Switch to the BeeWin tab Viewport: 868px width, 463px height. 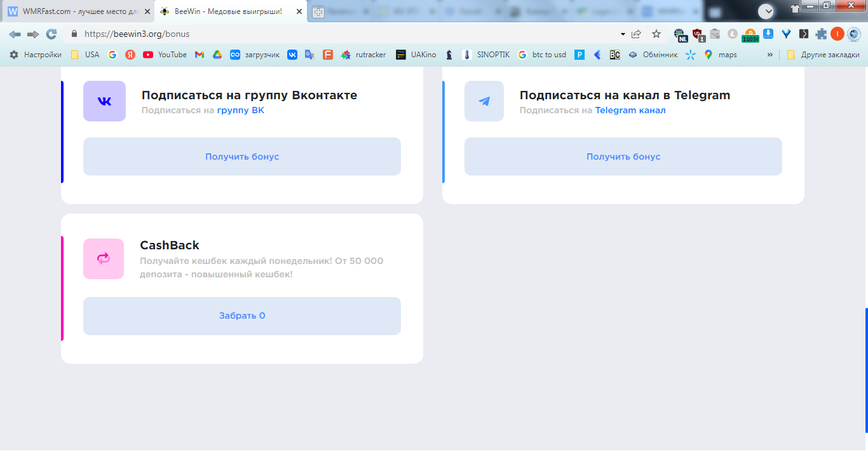[231, 11]
